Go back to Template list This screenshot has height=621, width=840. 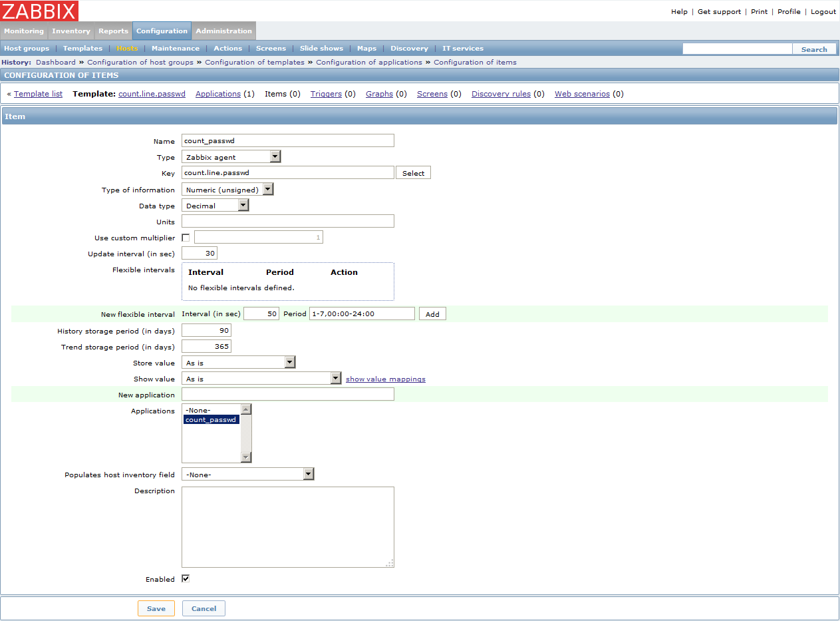click(x=38, y=94)
